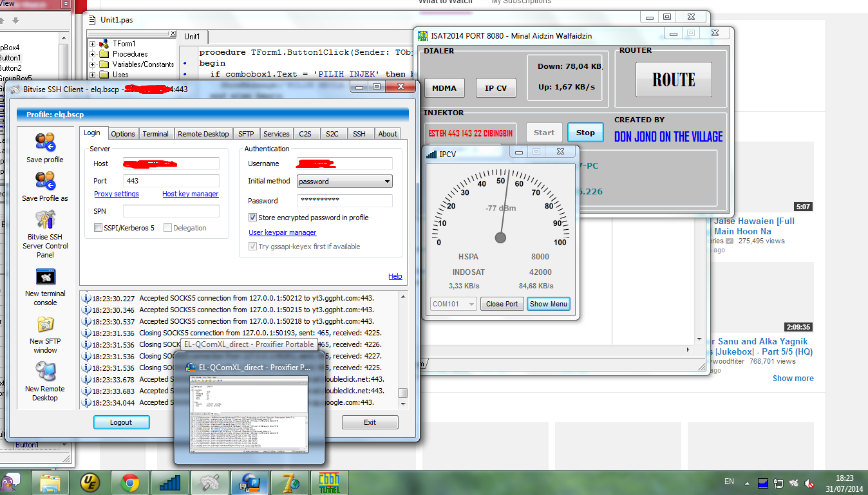Switch to the About tab
The image size is (868, 495).
pos(388,134)
